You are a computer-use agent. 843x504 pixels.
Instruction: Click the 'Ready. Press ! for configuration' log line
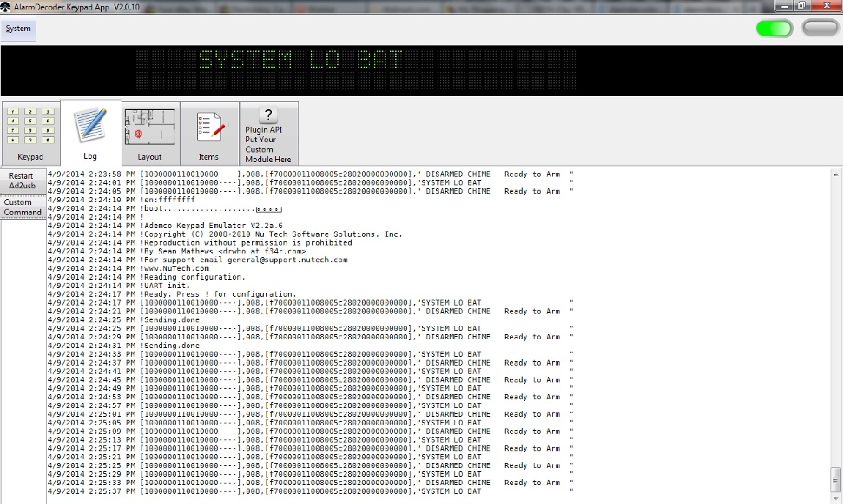[220, 294]
